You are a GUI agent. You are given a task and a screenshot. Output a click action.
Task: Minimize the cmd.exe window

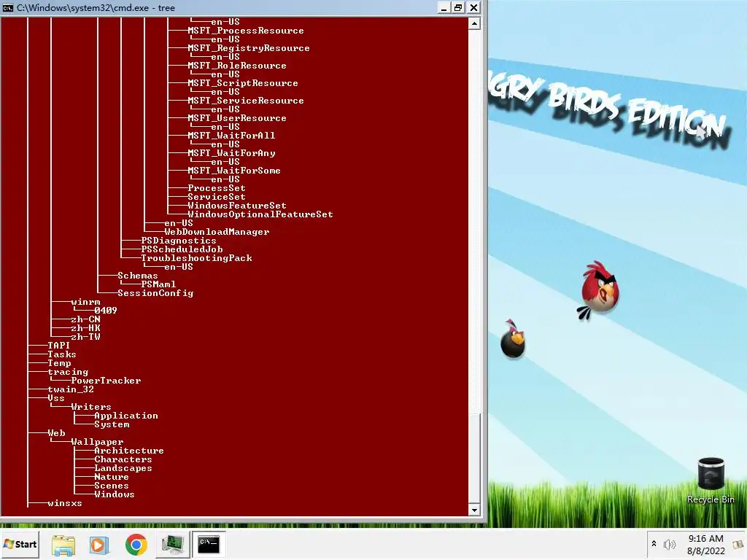point(444,7)
